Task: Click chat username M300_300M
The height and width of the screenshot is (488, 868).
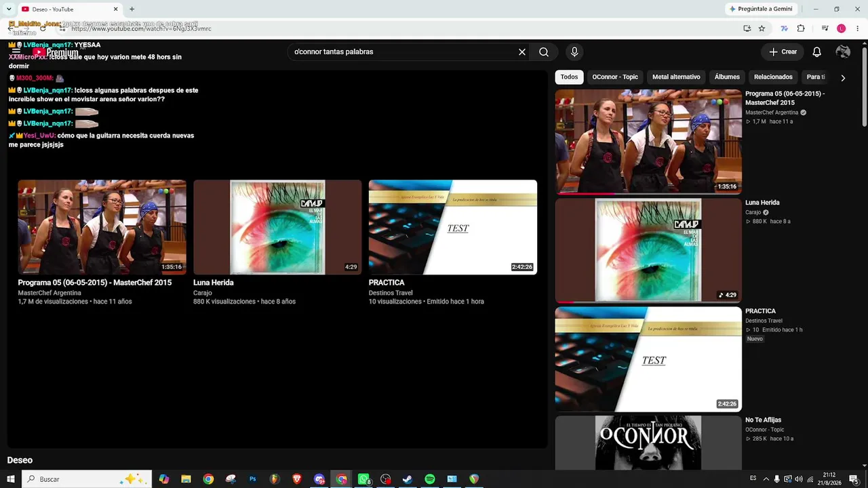Action: point(35,78)
